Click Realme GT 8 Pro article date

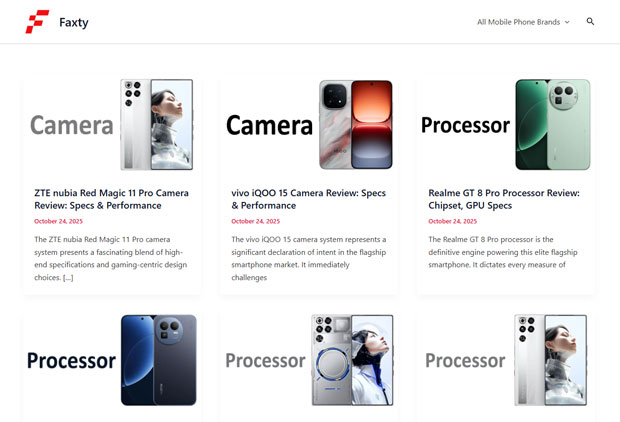(x=453, y=221)
